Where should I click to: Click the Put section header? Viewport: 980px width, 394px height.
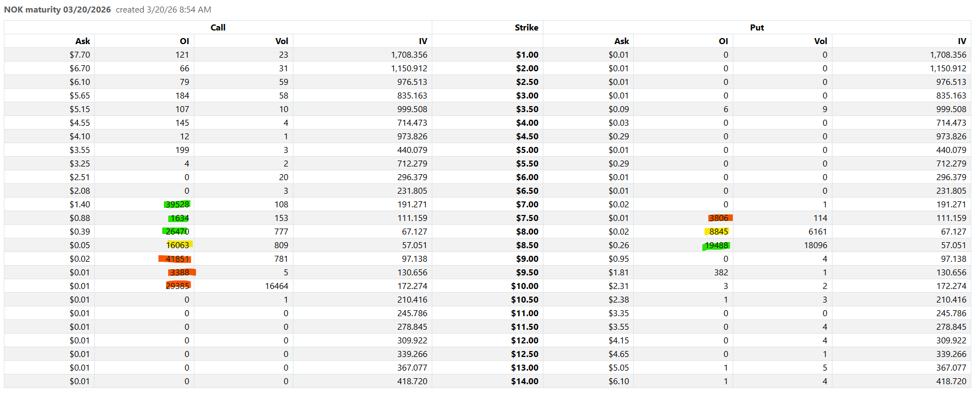757,28
